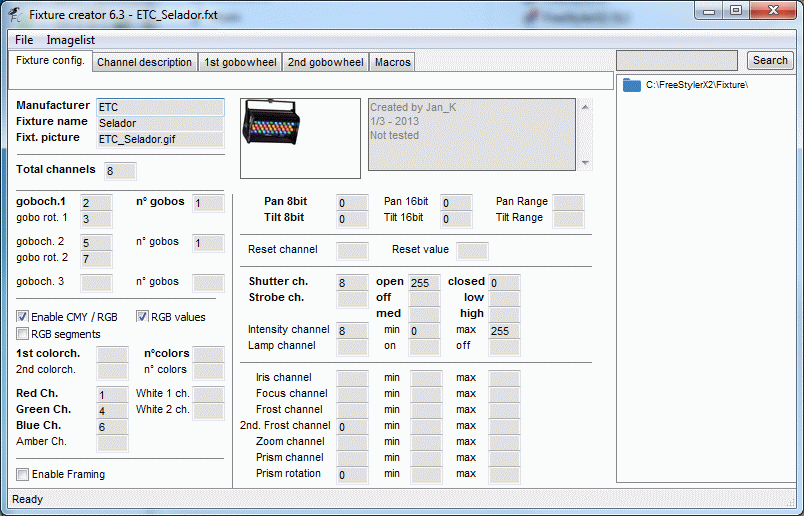Disable the Enable CMY / RGB checkbox
The width and height of the screenshot is (804, 516).
click(x=22, y=316)
